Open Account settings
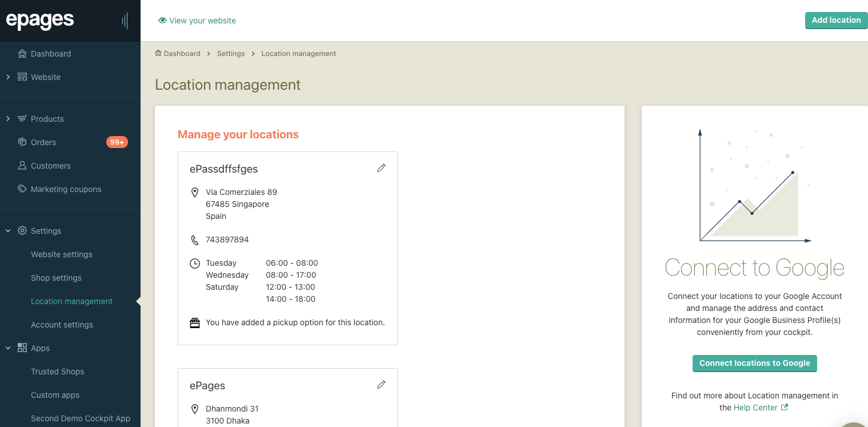 [x=62, y=325]
